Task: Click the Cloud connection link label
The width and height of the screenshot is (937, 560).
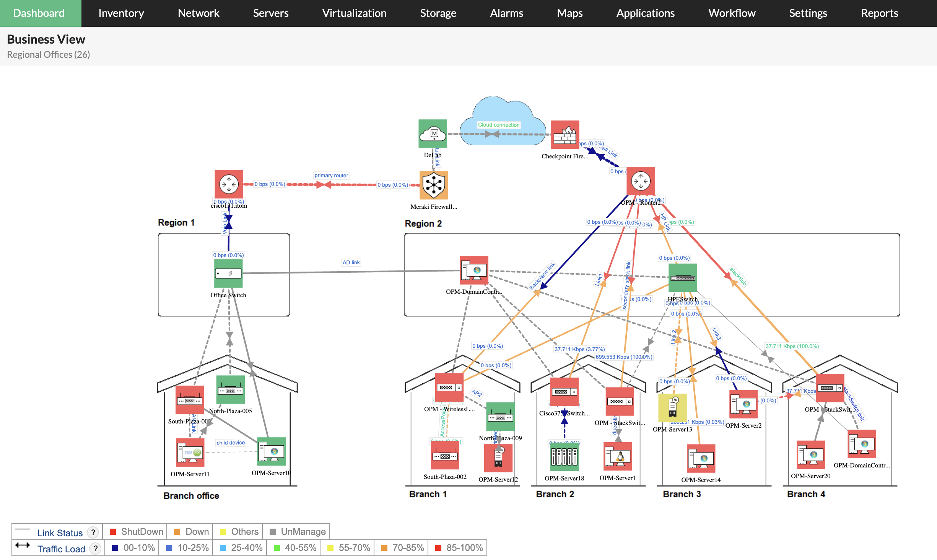Action: click(499, 125)
